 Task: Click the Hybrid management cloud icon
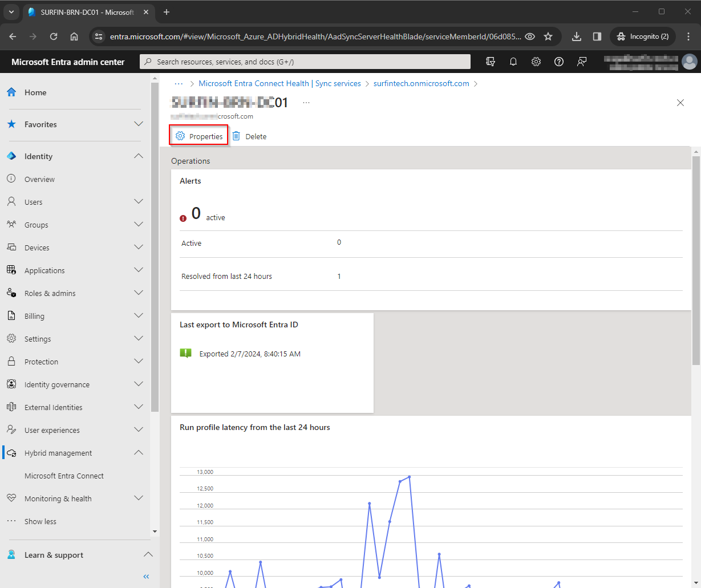pyautogui.click(x=11, y=453)
